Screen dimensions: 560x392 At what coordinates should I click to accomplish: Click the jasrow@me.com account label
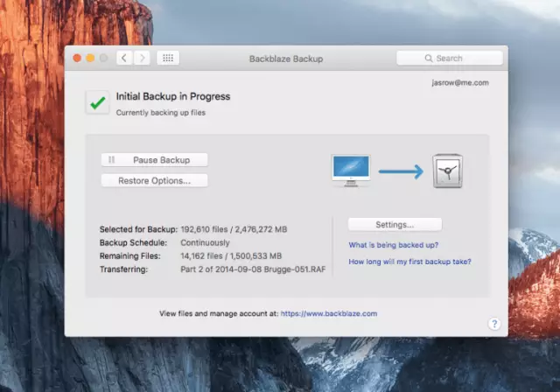459,83
